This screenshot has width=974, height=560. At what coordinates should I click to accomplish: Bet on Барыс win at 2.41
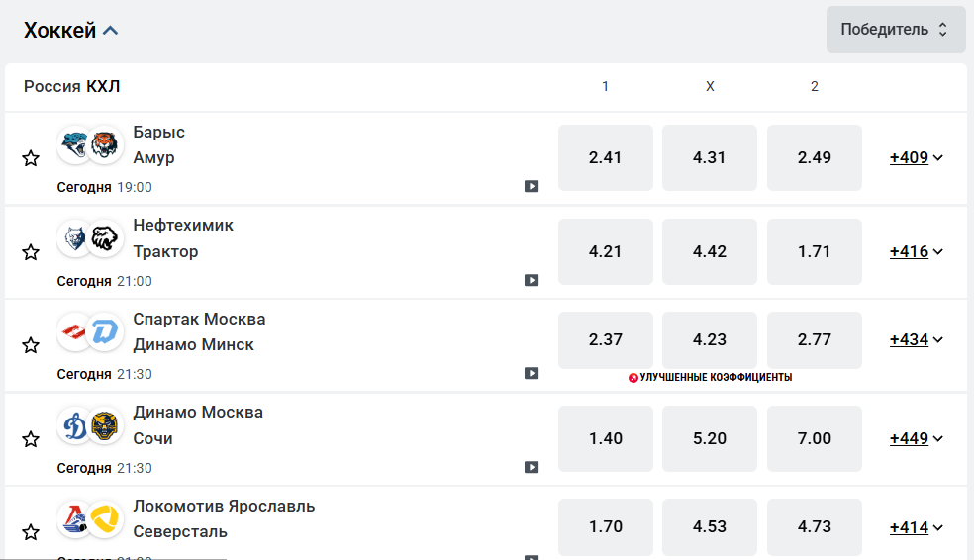click(x=606, y=157)
